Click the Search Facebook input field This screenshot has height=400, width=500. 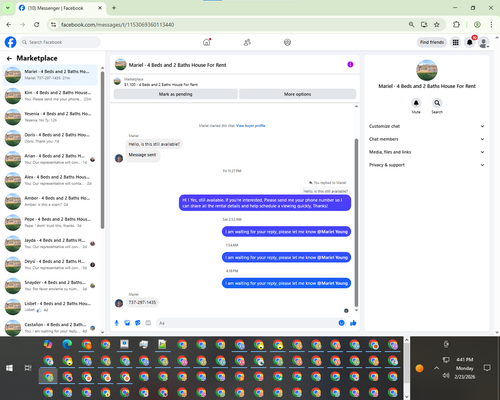pos(60,42)
